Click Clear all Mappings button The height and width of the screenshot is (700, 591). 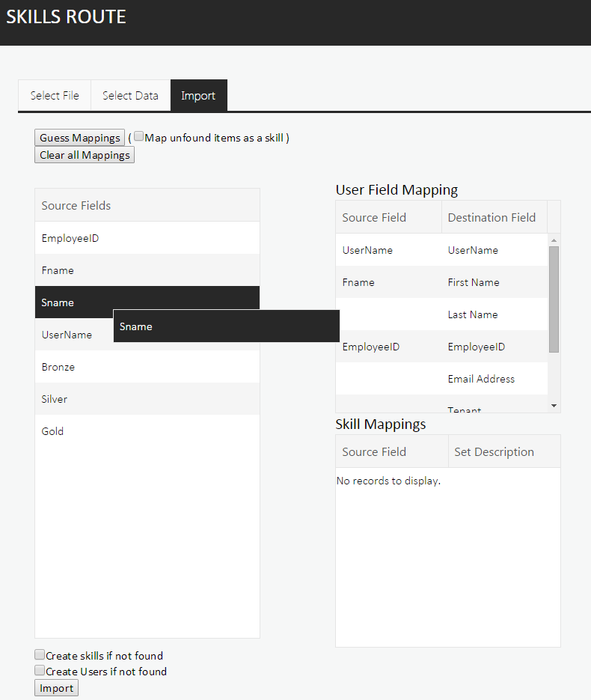[85, 155]
